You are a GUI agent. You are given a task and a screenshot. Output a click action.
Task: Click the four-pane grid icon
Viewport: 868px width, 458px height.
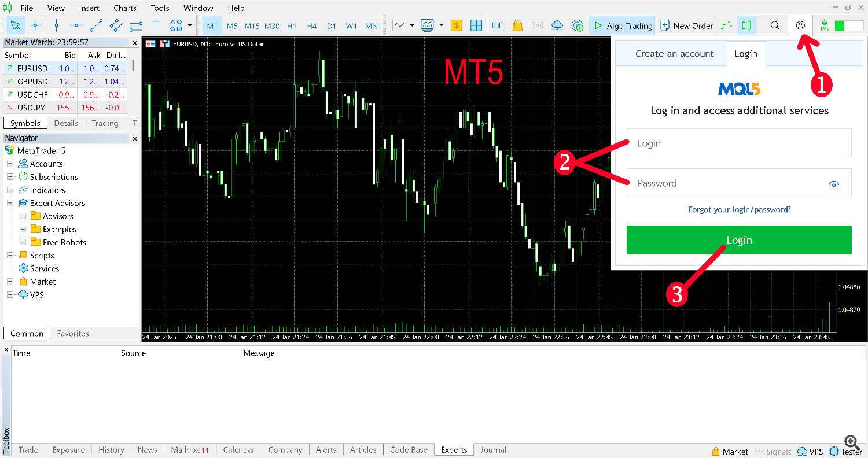pyautogui.click(x=476, y=25)
